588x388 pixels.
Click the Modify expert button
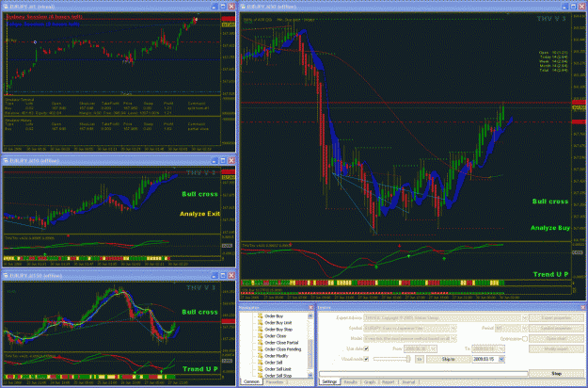pos(556,348)
